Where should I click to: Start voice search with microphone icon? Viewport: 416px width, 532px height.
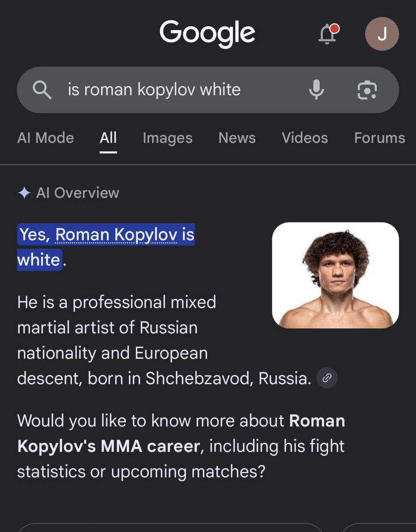(316, 90)
